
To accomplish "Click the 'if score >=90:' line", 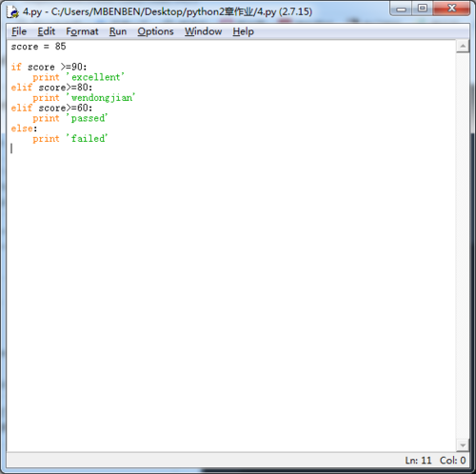I will coord(49,67).
